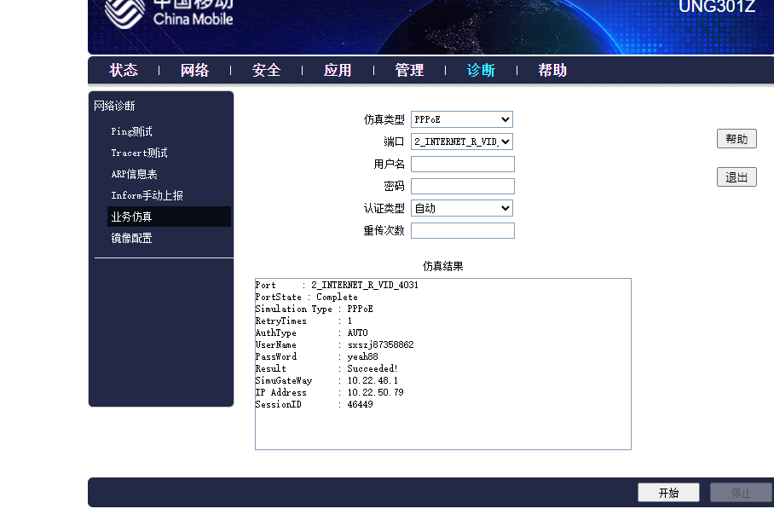Switch to the 安全 security tab
This screenshot has width=774, height=532.
pos(266,70)
